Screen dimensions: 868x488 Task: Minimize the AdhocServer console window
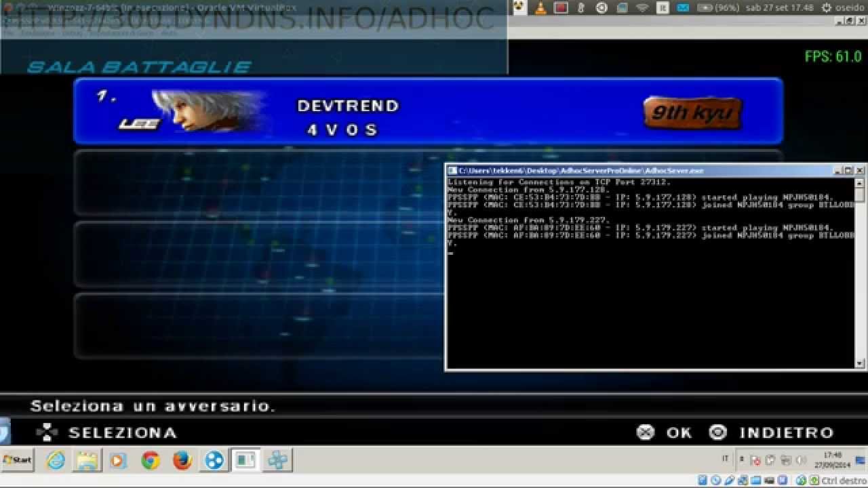pyautogui.click(x=837, y=171)
